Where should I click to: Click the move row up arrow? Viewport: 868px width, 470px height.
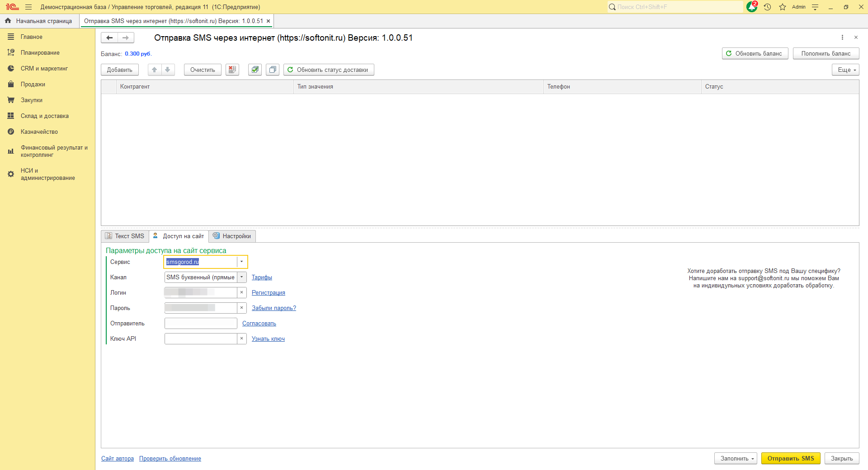click(x=155, y=70)
